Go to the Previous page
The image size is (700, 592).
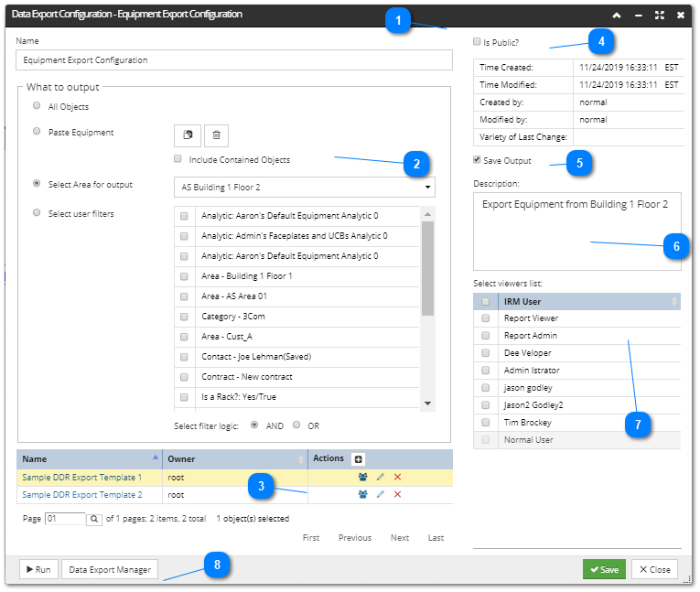(x=355, y=537)
